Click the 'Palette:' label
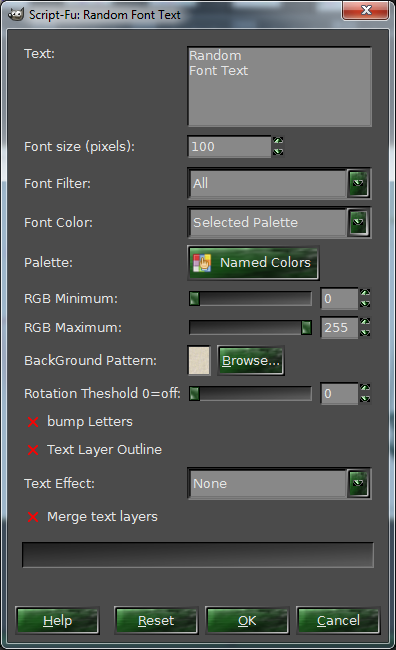The width and height of the screenshot is (396, 650). pyautogui.click(x=48, y=263)
